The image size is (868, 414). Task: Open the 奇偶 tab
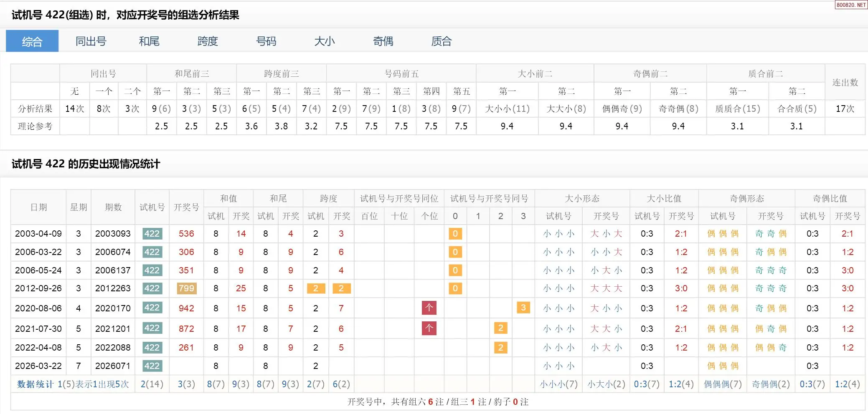pos(383,41)
